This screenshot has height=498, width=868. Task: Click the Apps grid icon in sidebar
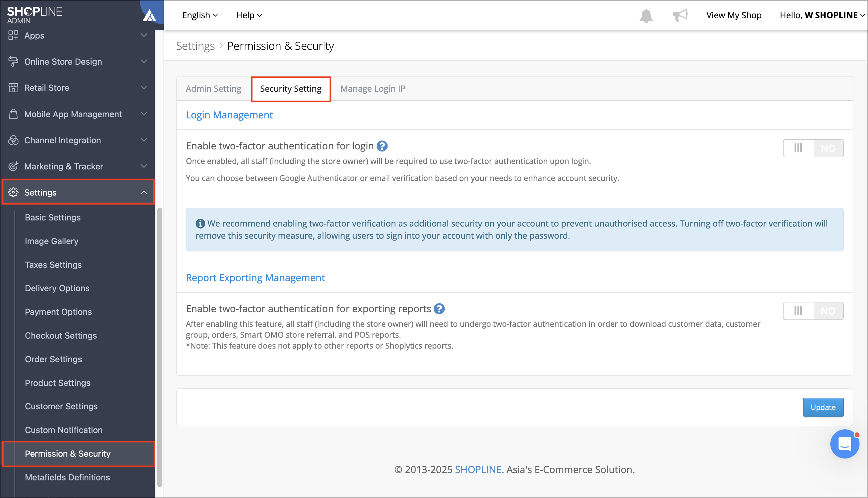click(13, 35)
